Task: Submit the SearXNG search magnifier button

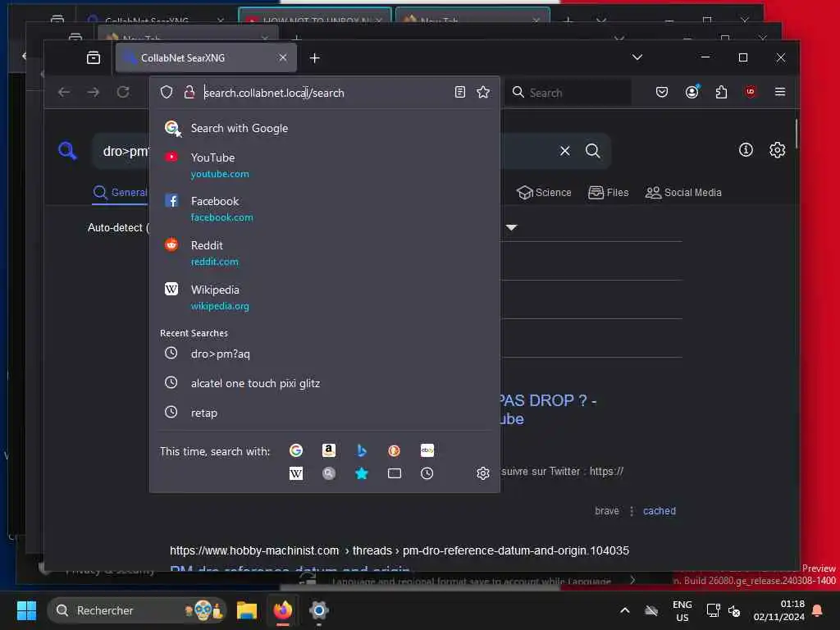Action: coord(592,151)
